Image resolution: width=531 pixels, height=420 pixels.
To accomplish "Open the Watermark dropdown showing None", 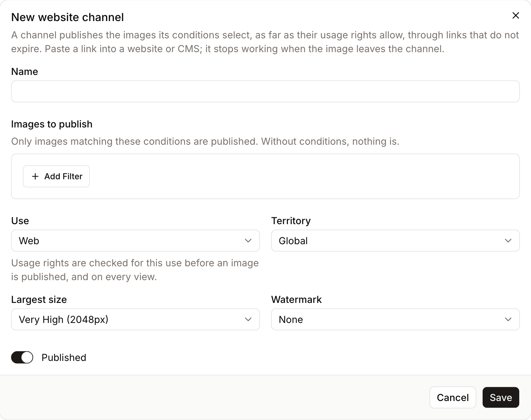I will click(x=395, y=319).
